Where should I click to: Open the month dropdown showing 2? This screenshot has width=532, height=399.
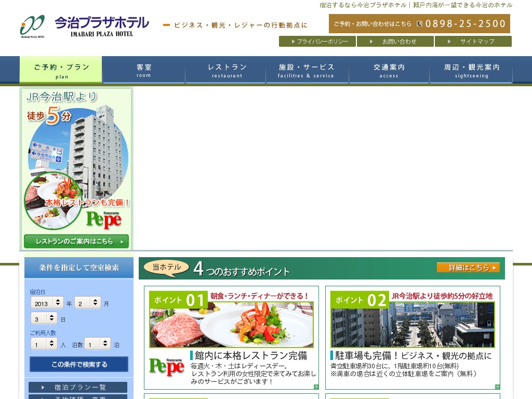click(87, 303)
